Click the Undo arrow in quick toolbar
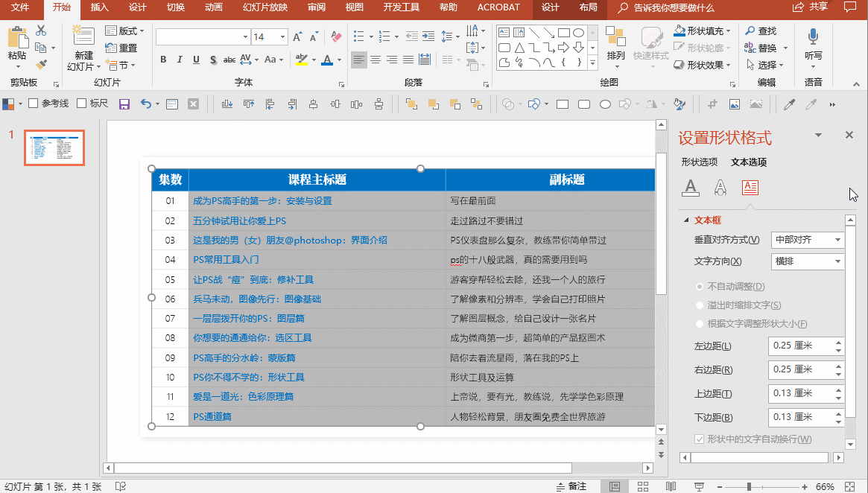 tap(145, 104)
